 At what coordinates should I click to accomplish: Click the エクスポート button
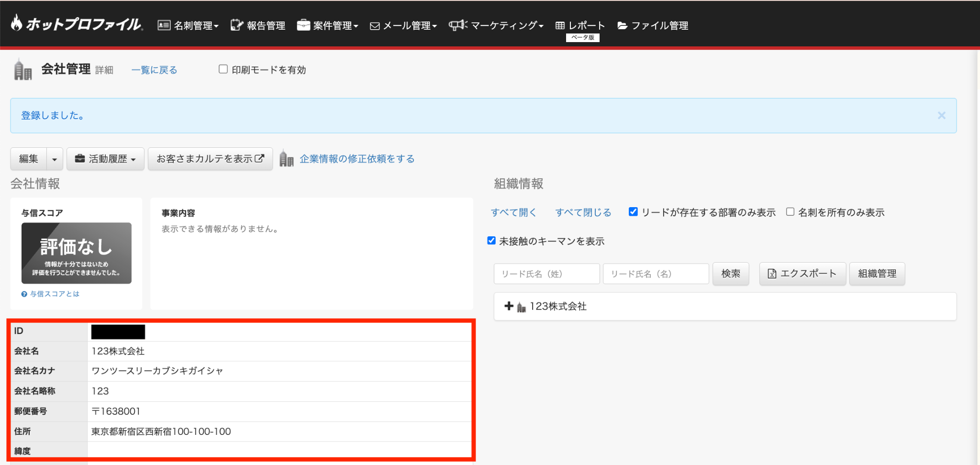(802, 274)
